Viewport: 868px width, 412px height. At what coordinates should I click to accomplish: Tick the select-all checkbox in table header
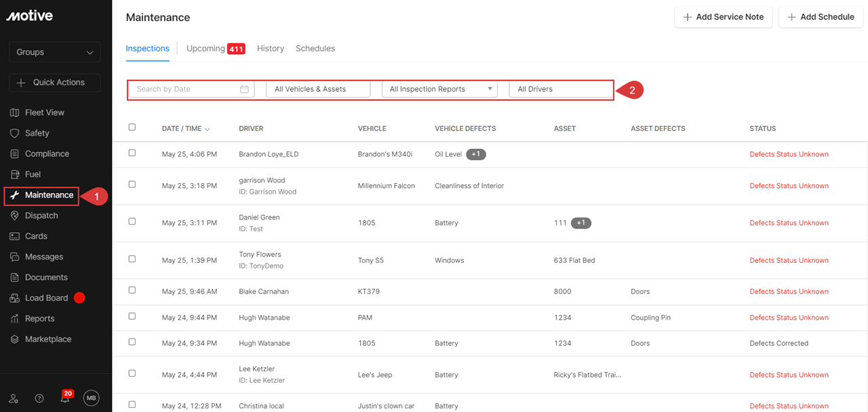tap(132, 127)
